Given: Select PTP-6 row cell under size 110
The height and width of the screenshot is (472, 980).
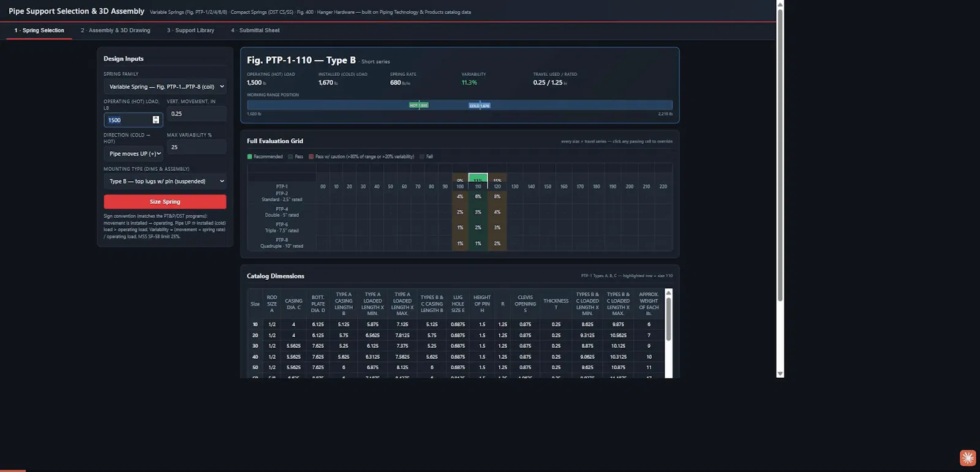Looking at the screenshot, I should point(478,228).
